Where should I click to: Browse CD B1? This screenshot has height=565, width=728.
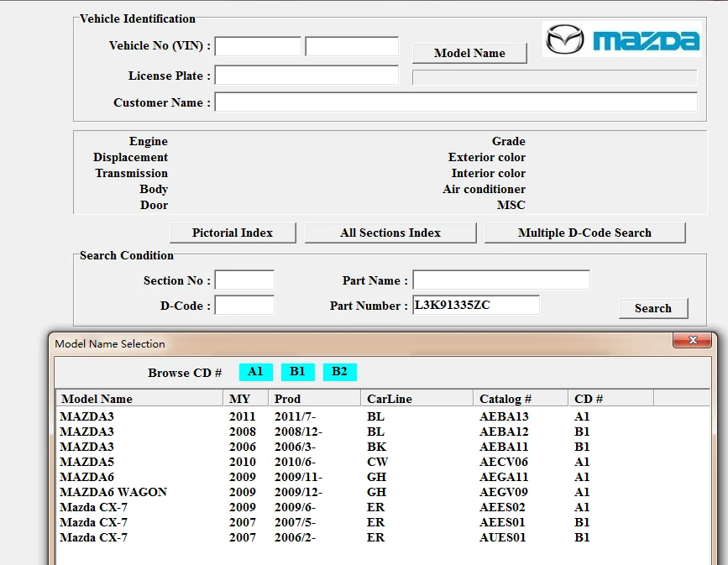click(297, 372)
